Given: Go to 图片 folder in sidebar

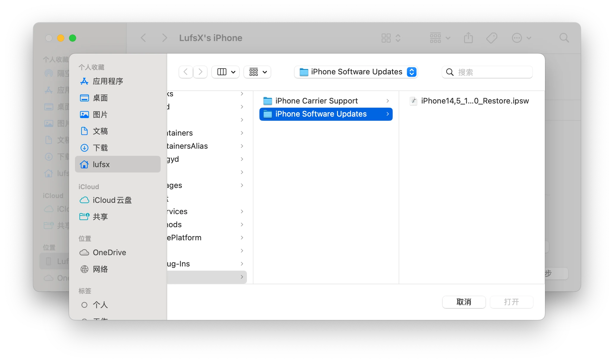Looking at the screenshot, I should (100, 114).
